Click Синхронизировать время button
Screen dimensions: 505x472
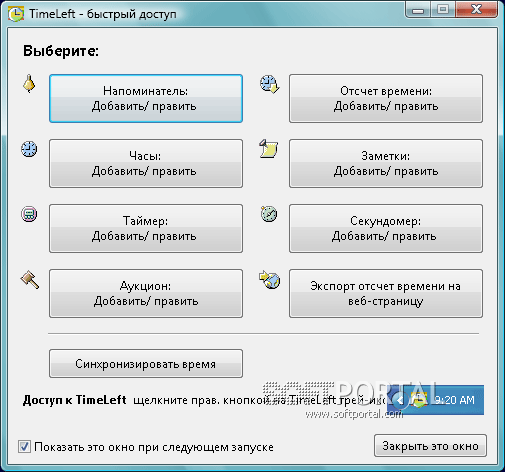click(x=146, y=363)
